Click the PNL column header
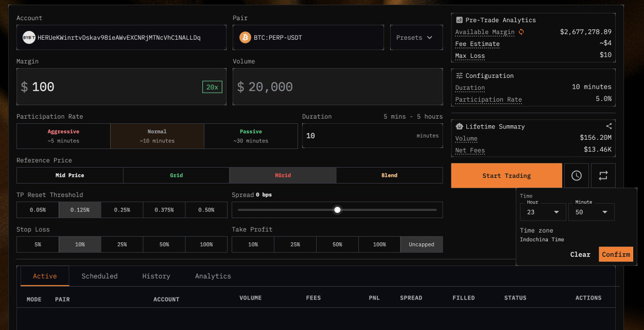644x330 pixels. pos(374,298)
